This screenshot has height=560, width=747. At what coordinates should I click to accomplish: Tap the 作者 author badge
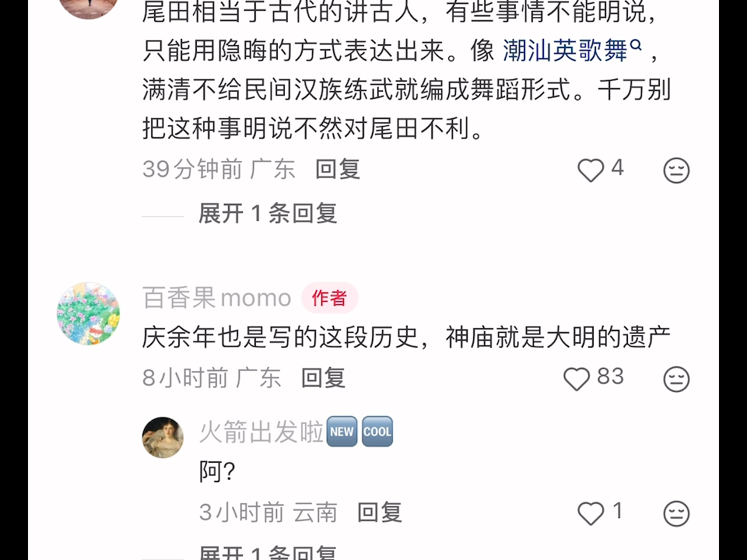click(330, 298)
